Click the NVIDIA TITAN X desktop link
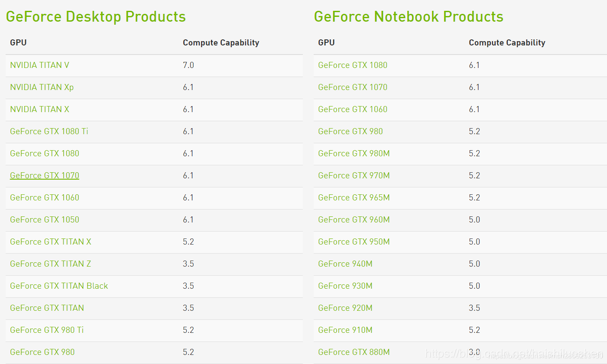The width and height of the screenshot is (607, 364). pos(39,110)
